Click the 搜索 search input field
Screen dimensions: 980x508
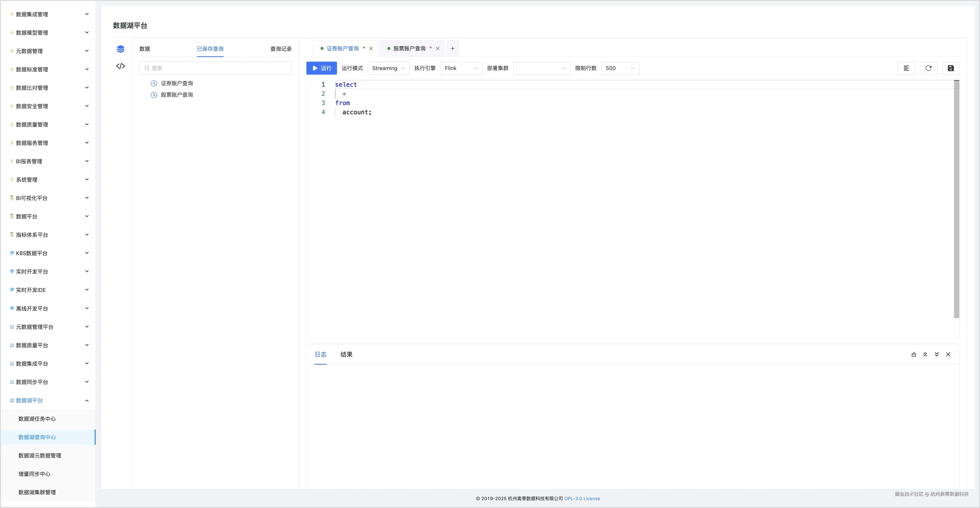click(x=216, y=68)
